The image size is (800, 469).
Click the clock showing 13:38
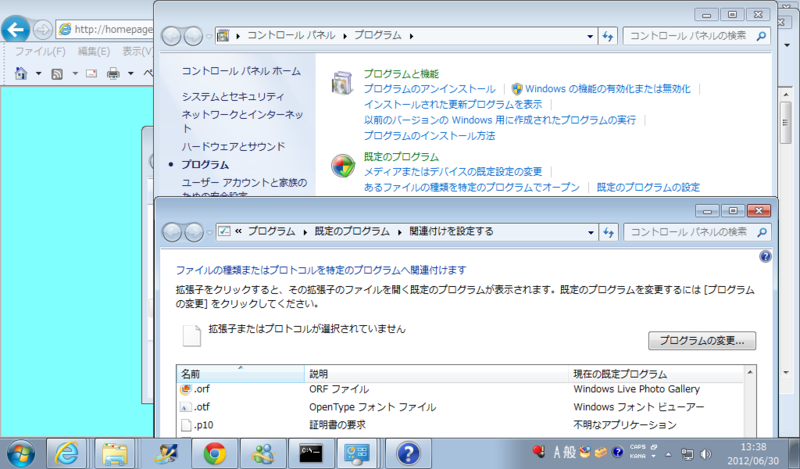(753, 447)
